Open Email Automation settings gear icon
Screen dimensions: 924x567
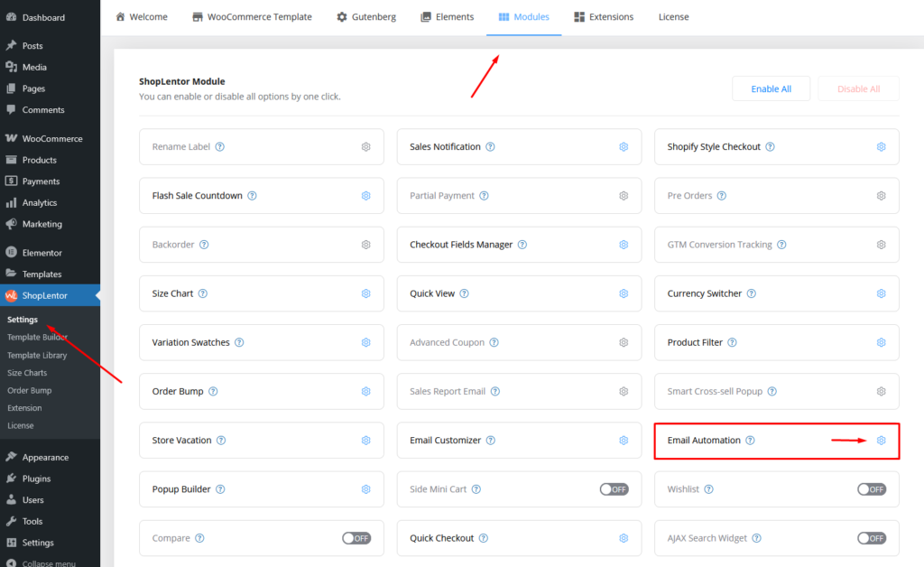882,441
